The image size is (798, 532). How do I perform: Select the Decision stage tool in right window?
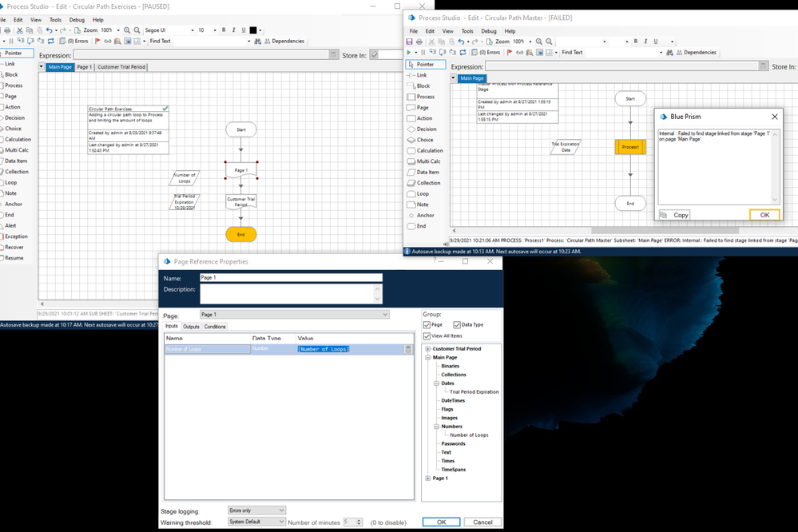click(426, 129)
